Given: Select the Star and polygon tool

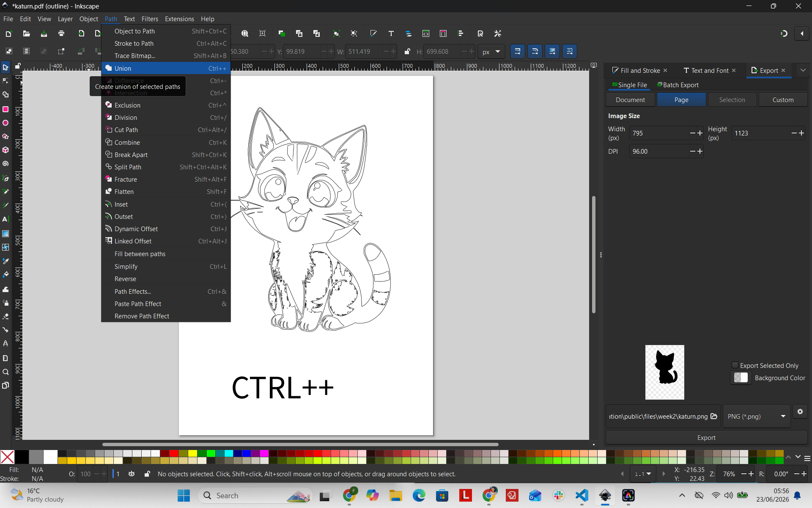Looking at the screenshot, I should (x=5, y=136).
